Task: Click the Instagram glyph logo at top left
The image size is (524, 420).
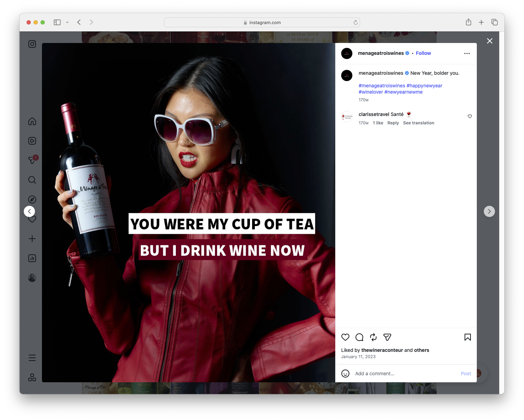Action: tap(32, 44)
